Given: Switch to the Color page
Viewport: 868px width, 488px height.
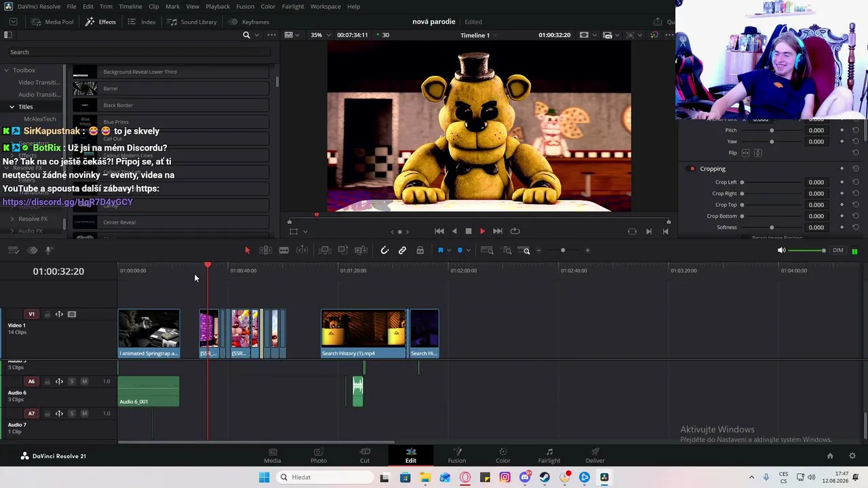Looking at the screenshot, I should (x=503, y=455).
